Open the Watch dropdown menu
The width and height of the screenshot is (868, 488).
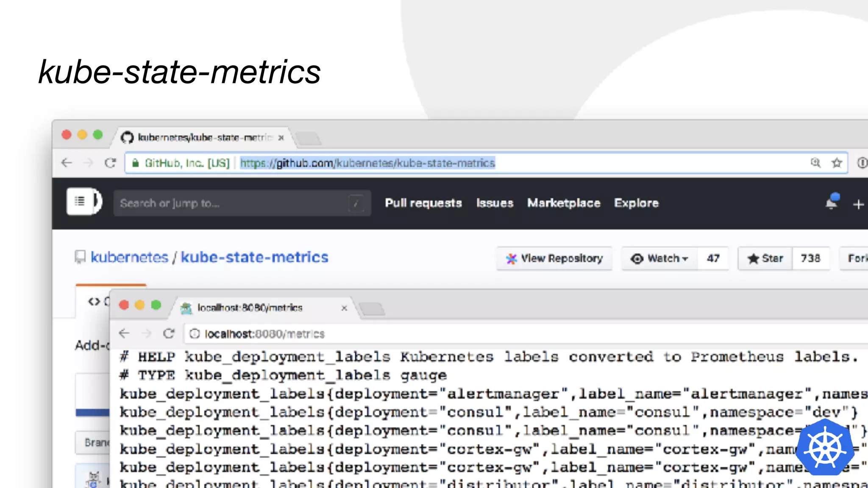[660, 258]
